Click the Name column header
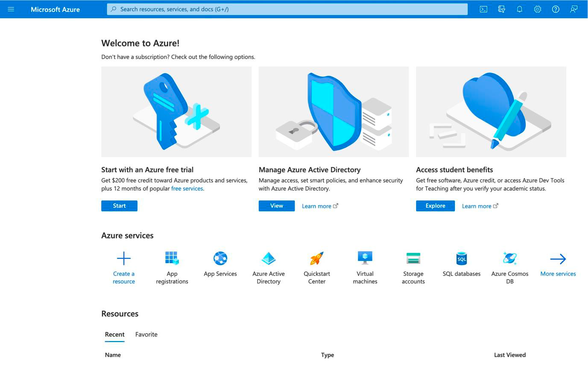Viewport: 588px width, 371px height. 113,355
